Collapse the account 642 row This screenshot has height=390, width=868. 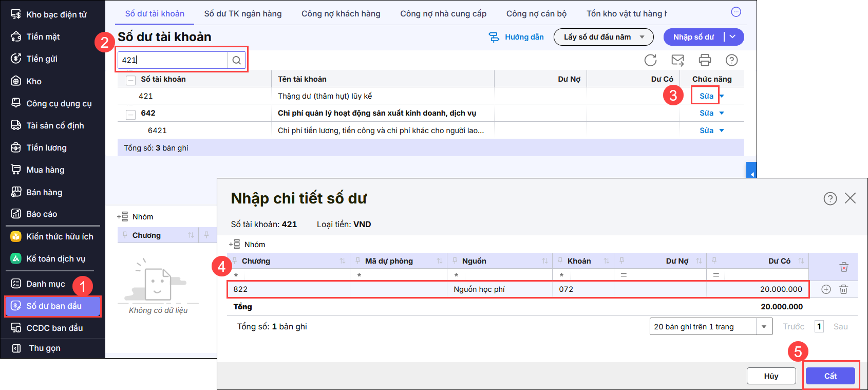pyautogui.click(x=131, y=114)
